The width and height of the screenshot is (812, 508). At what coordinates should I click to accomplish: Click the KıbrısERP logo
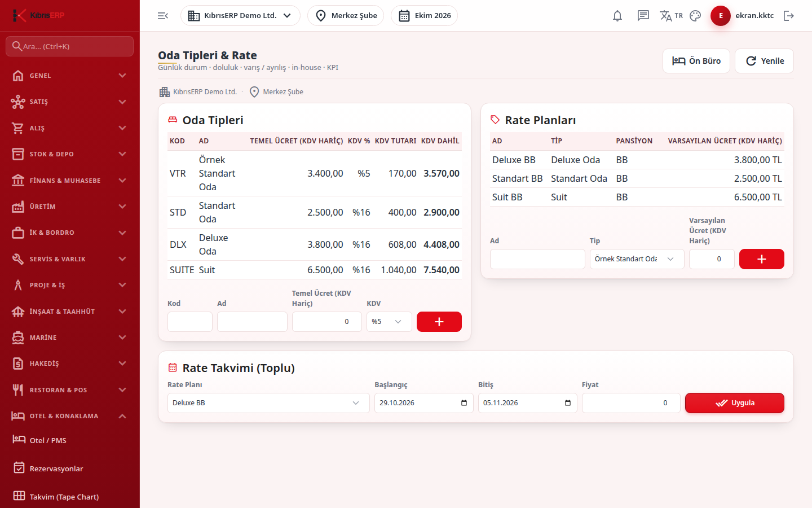click(x=38, y=15)
